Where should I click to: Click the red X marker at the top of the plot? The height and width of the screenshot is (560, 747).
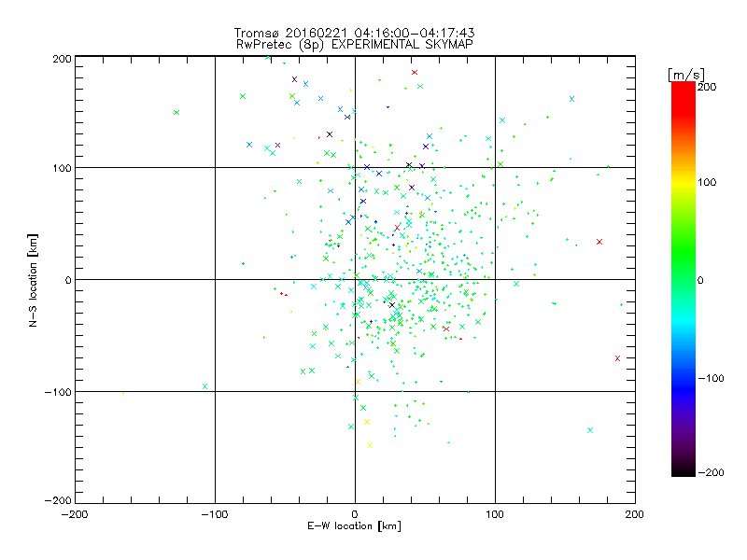pyautogui.click(x=415, y=73)
